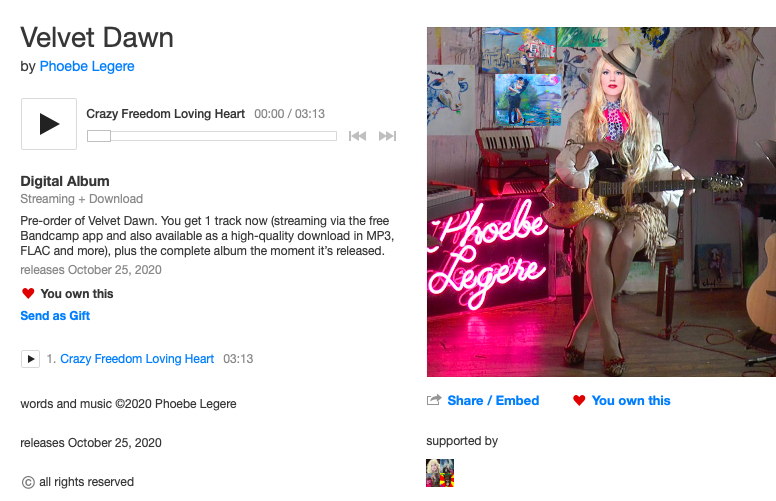Open the Phoebe Legere artist link
This screenshot has width=776, height=501.
click(87, 66)
